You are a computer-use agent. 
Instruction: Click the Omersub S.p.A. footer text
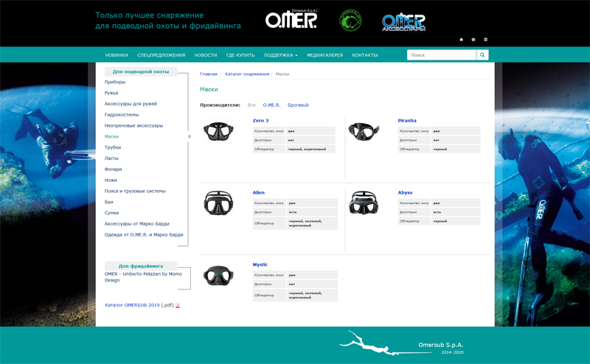coord(440,345)
